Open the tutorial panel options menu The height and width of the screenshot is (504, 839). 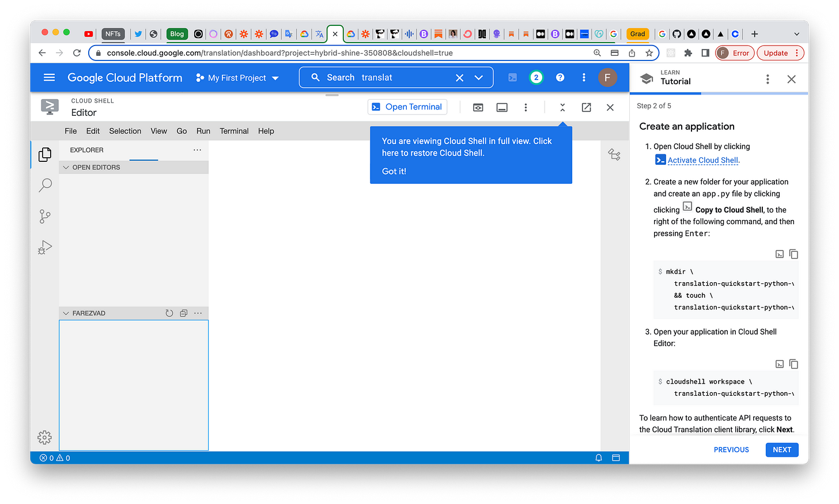pyautogui.click(x=768, y=79)
